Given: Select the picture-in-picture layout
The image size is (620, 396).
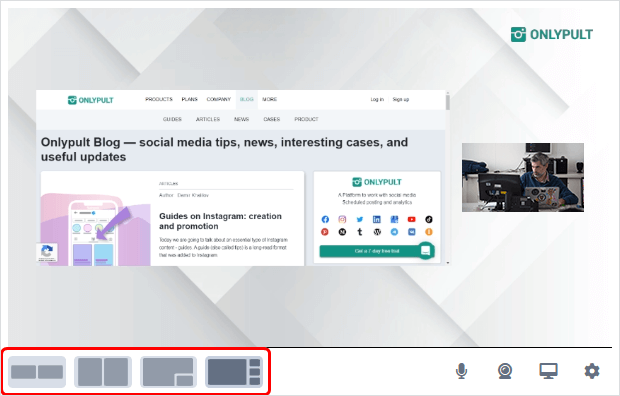Looking at the screenshot, I should pos(168,372).
